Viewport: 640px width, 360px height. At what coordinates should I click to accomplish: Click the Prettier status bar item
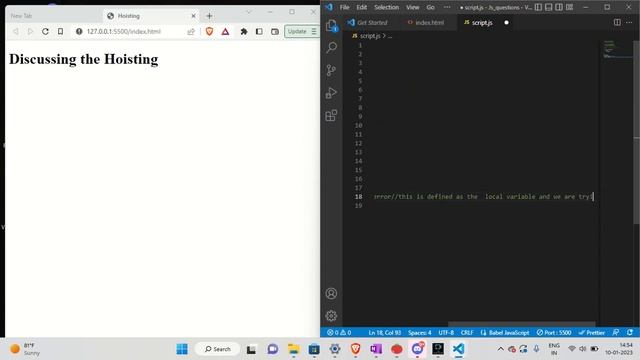coord(591,333)
